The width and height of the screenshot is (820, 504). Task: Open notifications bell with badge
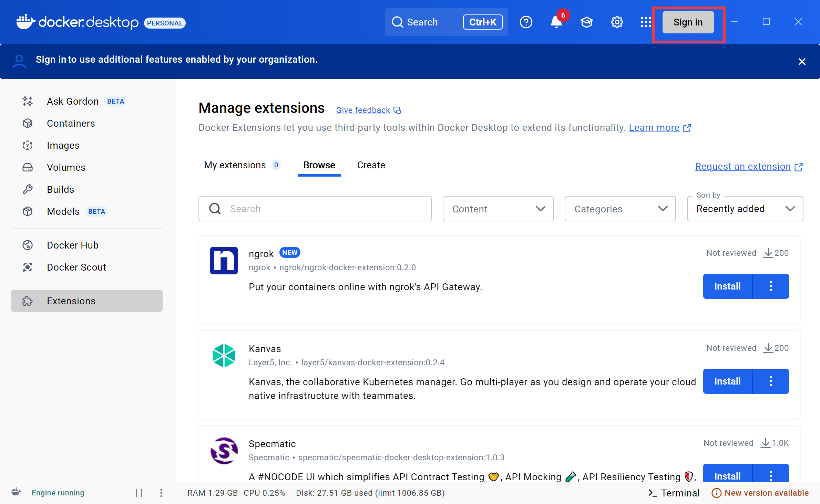click(556, 22)
